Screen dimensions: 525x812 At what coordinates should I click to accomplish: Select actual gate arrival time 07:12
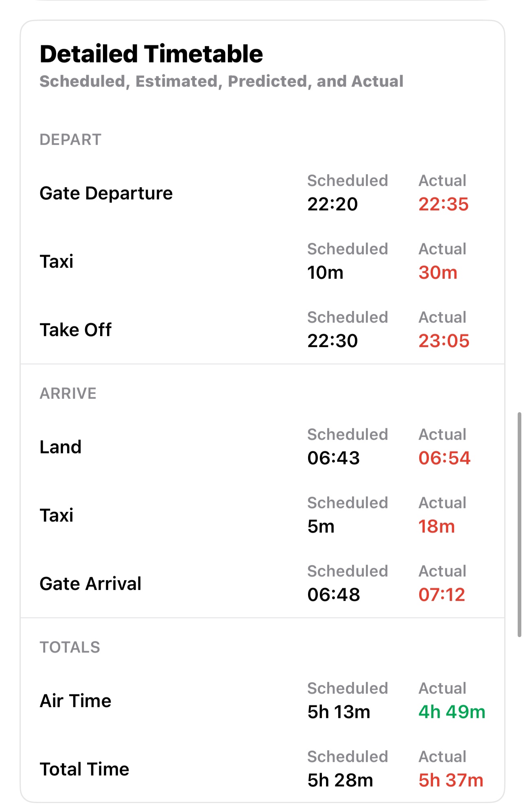coord(442,594)
